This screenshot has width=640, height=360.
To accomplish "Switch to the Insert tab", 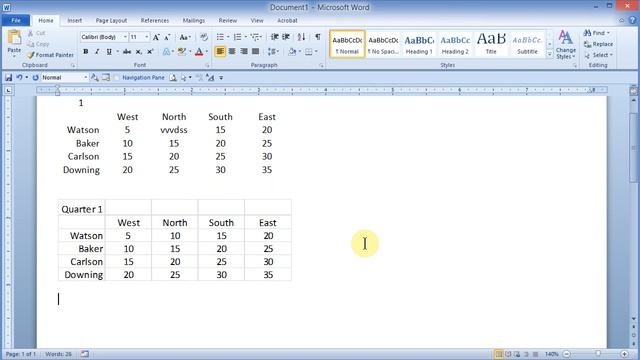I will 74,20.
